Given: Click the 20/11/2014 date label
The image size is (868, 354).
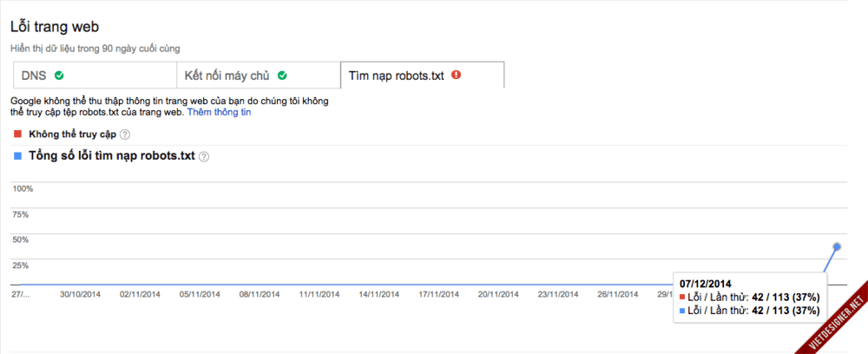Looking at the screenshot, I should (499, 294).
